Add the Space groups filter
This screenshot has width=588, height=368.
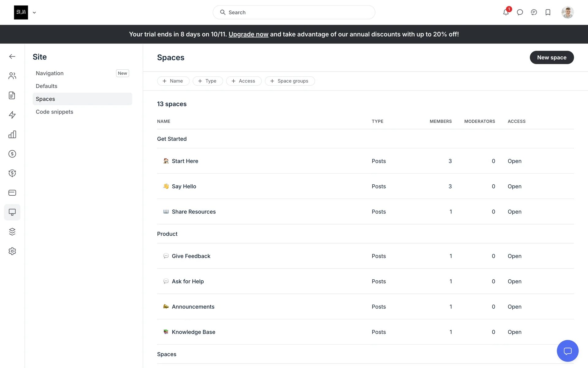[x=289, y=81]
